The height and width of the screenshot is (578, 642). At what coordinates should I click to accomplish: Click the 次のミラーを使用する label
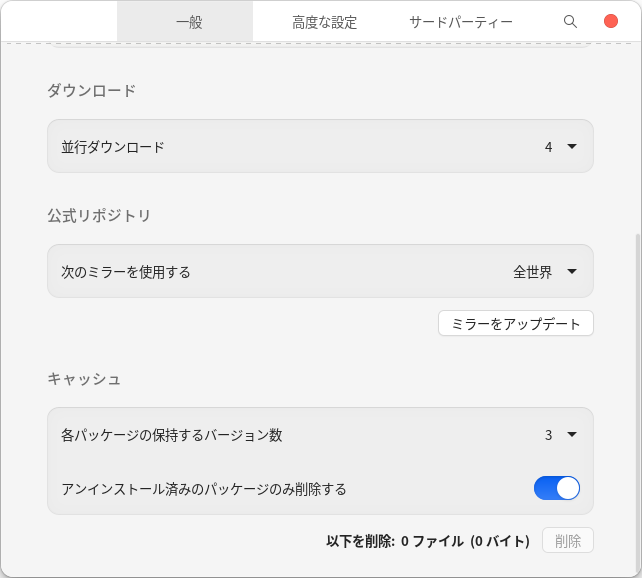(126, 271)
